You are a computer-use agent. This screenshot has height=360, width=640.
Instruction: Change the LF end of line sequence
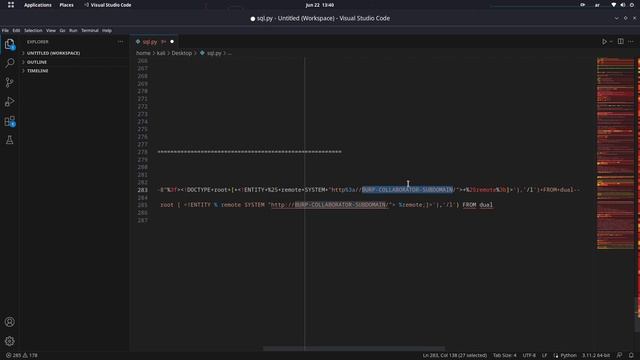(544, 356)
